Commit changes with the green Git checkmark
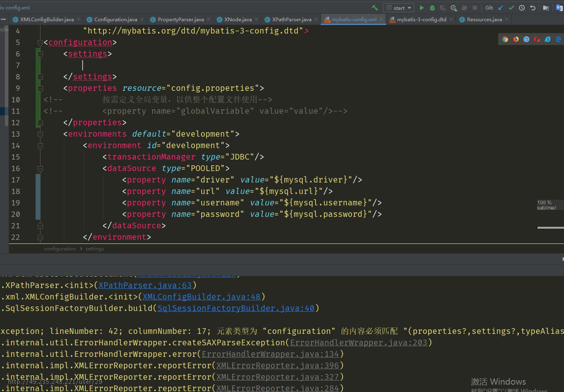Image resolution: width=564 pixels, height=392 pixels. pos(511,8)
